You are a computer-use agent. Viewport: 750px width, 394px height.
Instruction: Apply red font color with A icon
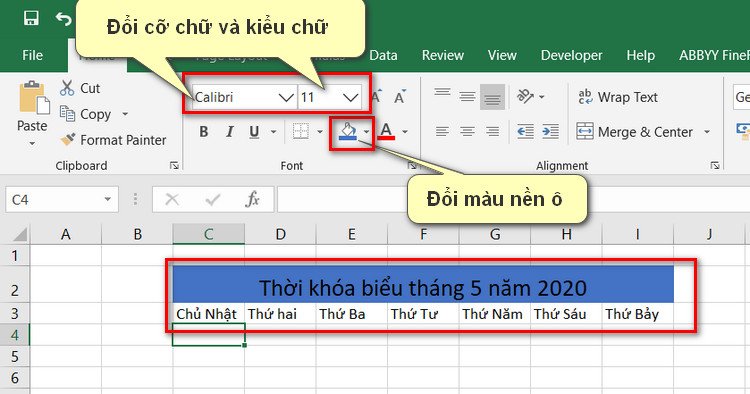[x=386, y=131]
